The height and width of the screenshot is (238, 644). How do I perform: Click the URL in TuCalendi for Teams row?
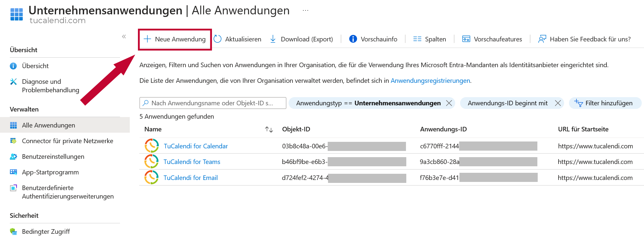595,162
